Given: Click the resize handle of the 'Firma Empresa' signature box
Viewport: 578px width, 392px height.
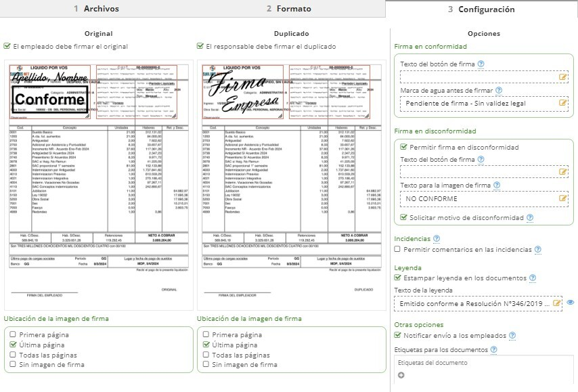Looking at the screenshot, I should [x=280, y=116].
